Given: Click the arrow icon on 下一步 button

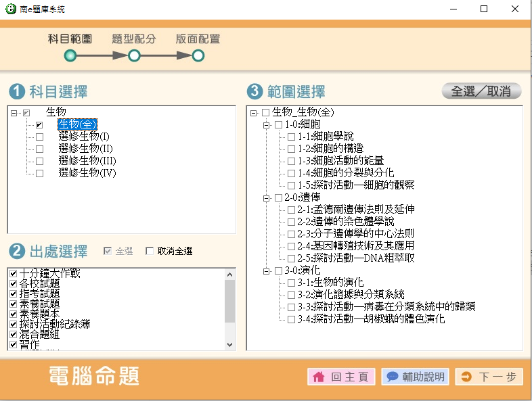Looking at the screenshot, I should (466, 377).
